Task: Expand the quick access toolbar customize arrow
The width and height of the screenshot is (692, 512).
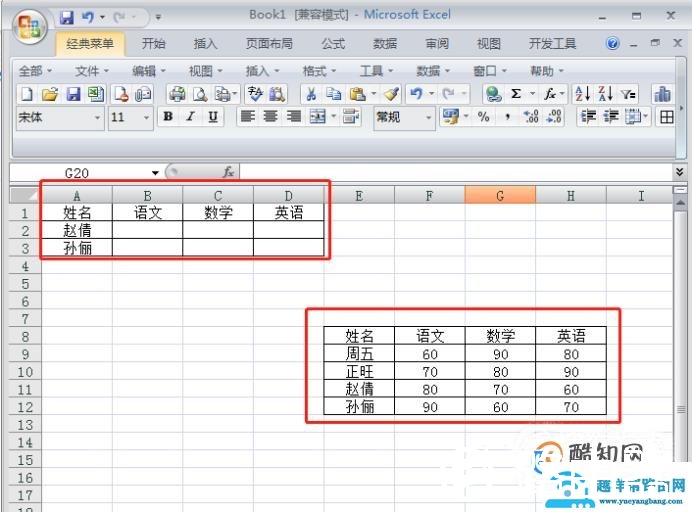Action: pyautogui.click(x=158, y=18)
